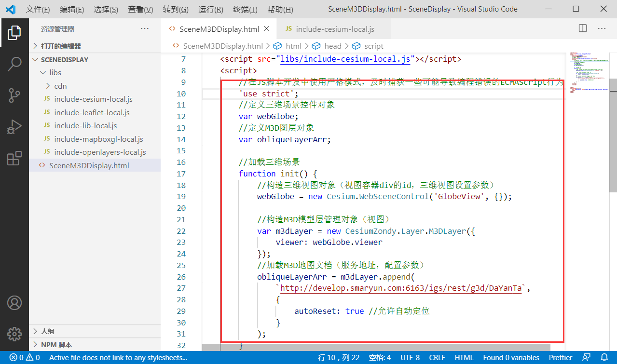Open the Explorer view in activity bar

tap(14, 33)
